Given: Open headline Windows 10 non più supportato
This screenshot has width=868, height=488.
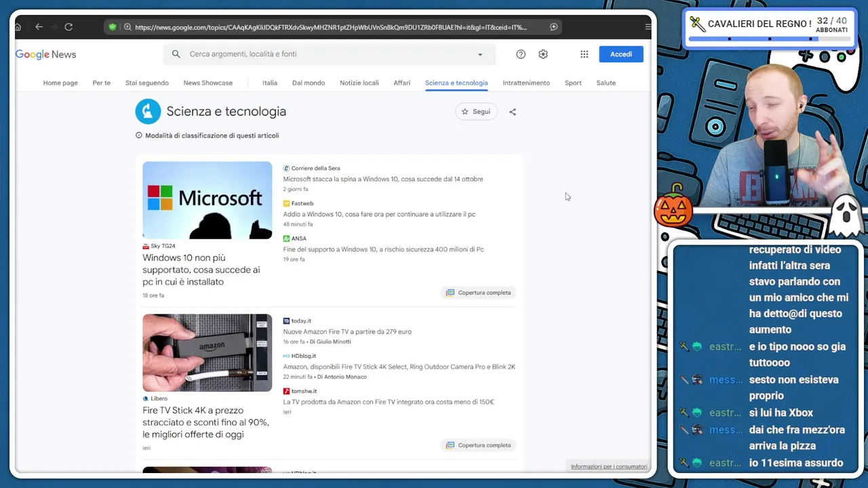Looking at the screenshot, I should (201, 270).
